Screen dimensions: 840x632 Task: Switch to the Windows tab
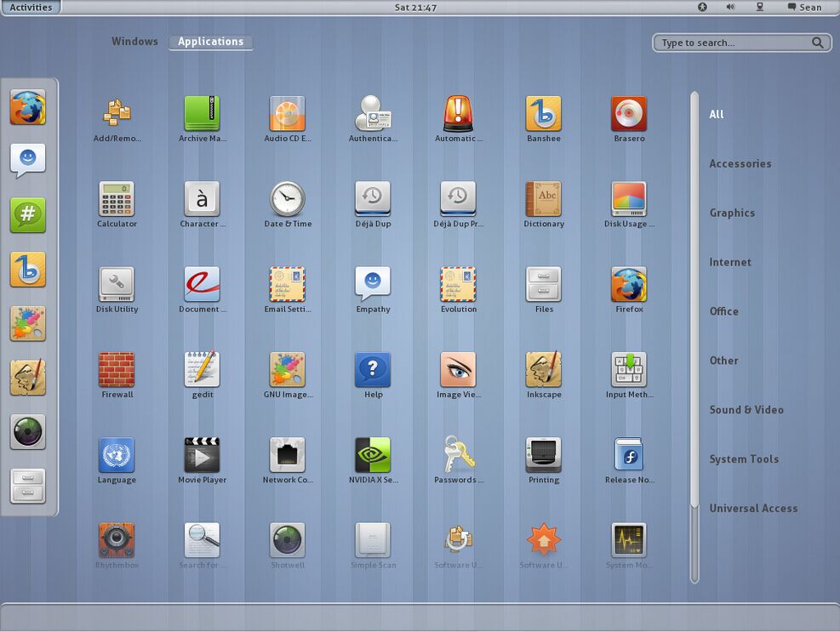(134, 41)
